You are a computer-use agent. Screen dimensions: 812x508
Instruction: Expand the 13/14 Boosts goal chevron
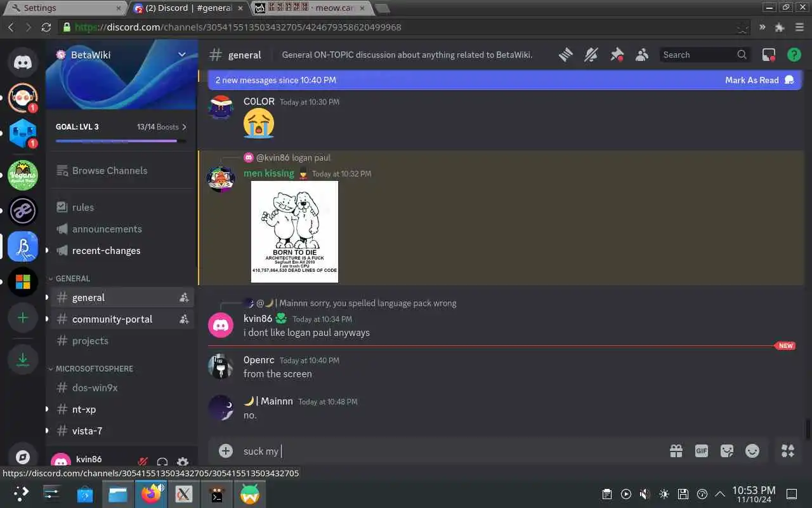coord(185,127)
